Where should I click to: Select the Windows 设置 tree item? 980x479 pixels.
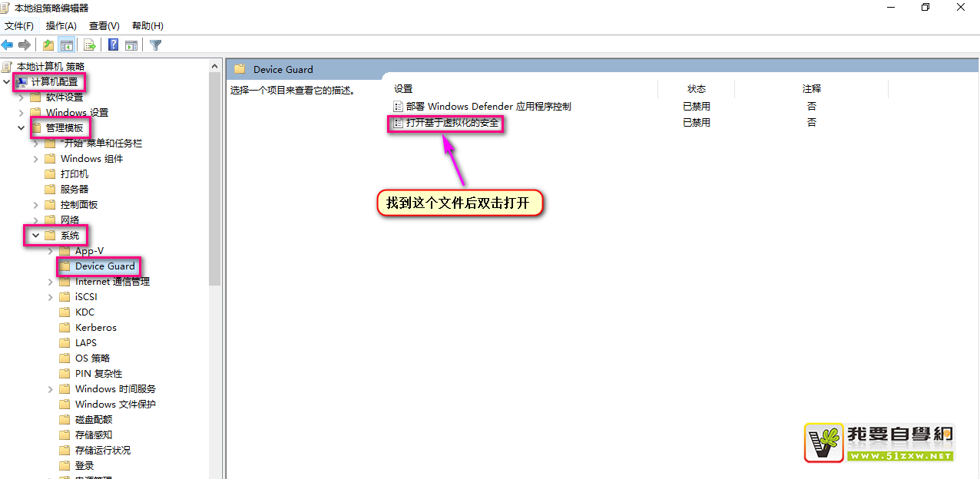tap(77, 113)
